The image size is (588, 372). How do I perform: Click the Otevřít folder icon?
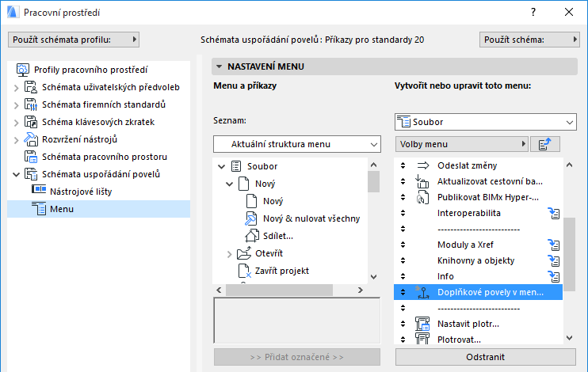pyautogui.click(x=243, y=253)
